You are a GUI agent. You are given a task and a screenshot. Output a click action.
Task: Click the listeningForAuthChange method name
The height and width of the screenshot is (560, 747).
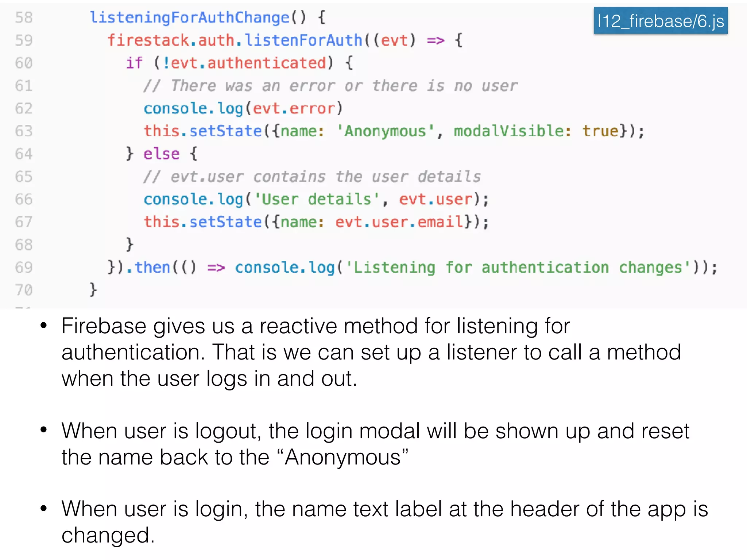189,18
